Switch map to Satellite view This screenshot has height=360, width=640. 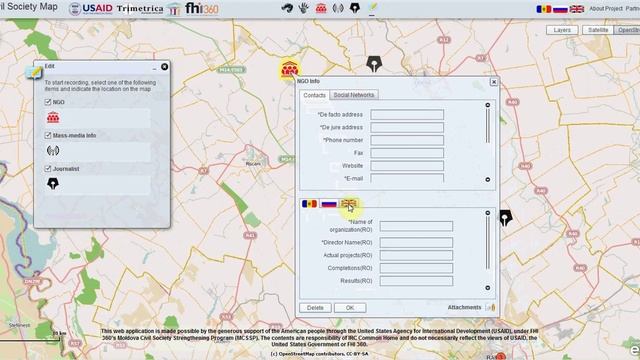click(x=598, y=30)
